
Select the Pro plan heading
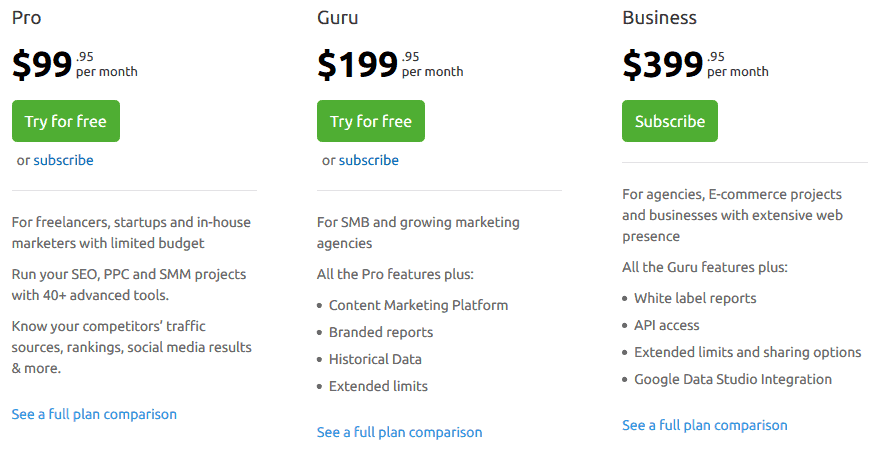[x=26, y=18]
